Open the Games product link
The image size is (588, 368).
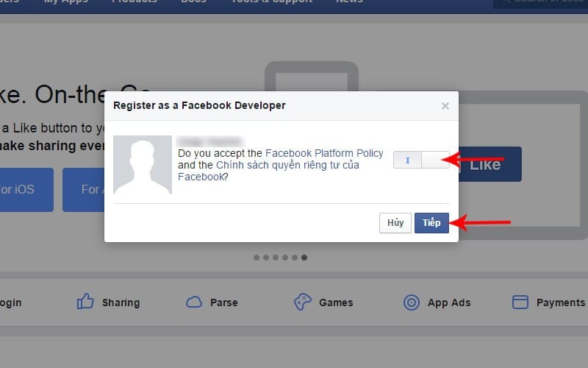pos(336,302)
